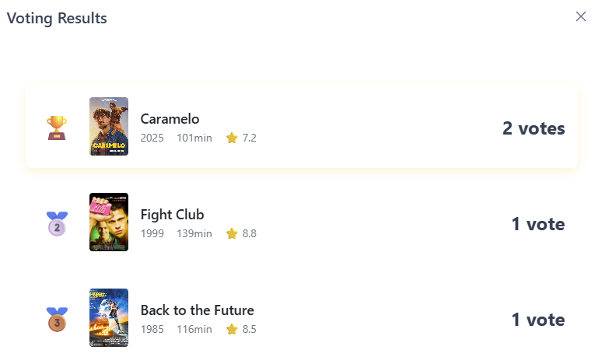The width and height of the screenshot is (602, 364).
Task: Click the 1985 year of Back to the Future
Action: click(x=152, y=329)
